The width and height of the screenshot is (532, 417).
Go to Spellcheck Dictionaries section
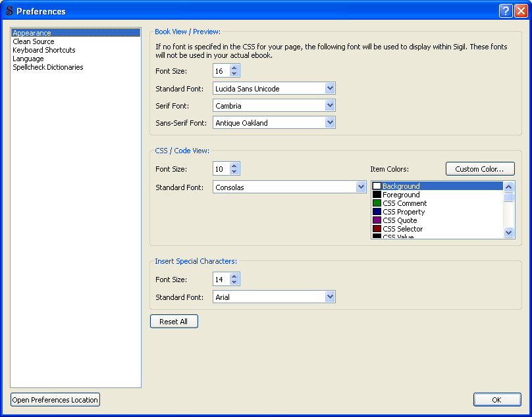[48, 67]
